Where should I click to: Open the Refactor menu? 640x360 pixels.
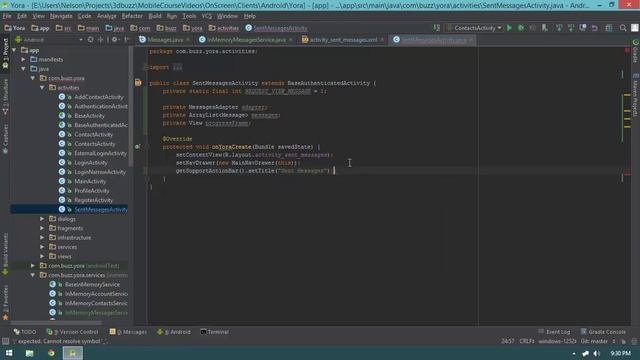click(x=132, y=16)
